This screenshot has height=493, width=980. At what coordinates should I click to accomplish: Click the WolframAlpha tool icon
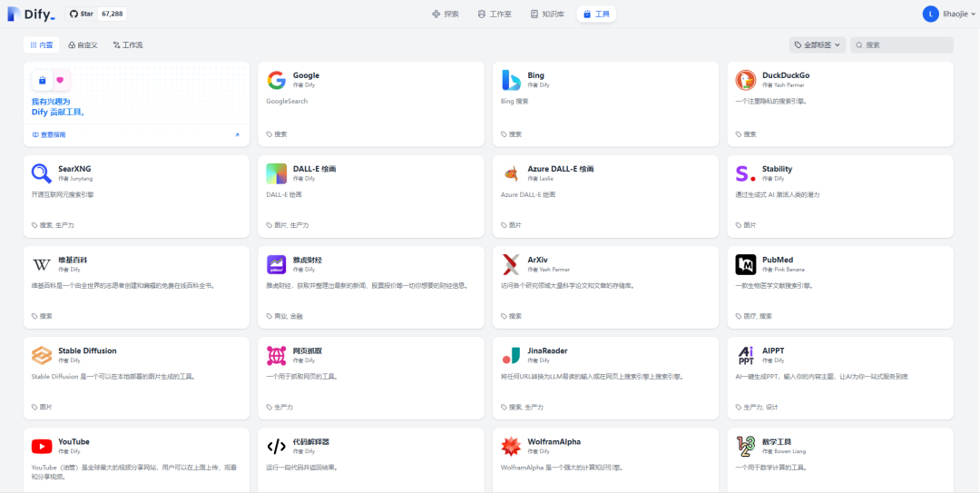tap(511, 446)
